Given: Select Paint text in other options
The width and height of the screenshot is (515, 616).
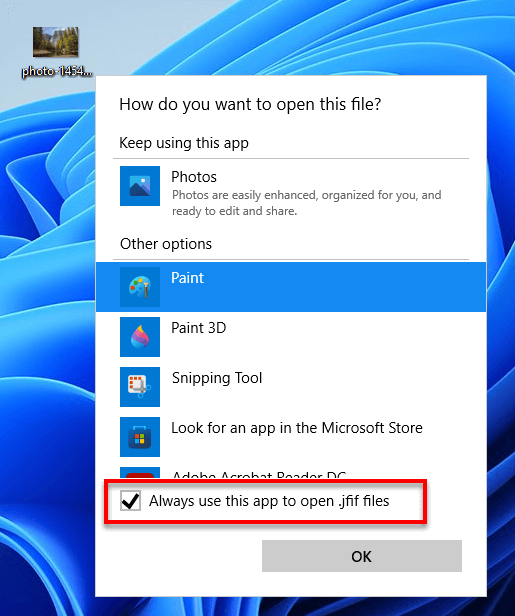Looking at the screenshot, I should pyautogui.click(x=187, y=278).
